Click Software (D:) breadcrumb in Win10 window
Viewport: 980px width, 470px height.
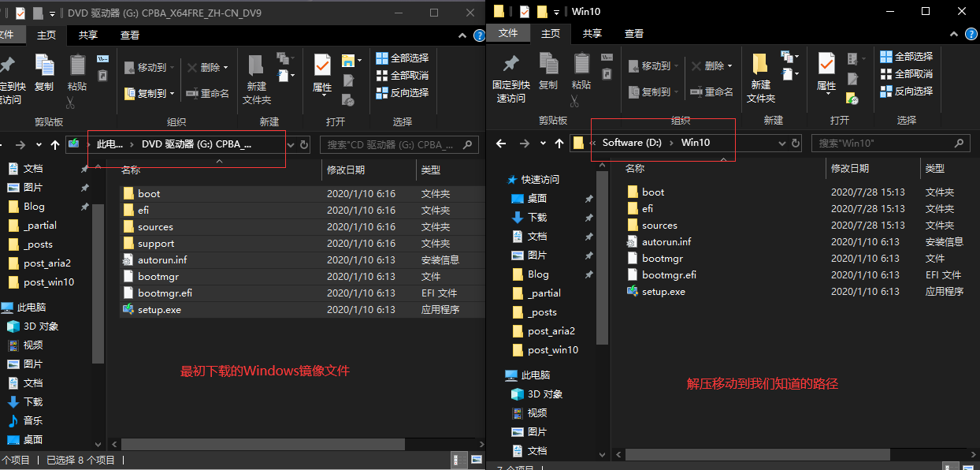pos(632,143)
